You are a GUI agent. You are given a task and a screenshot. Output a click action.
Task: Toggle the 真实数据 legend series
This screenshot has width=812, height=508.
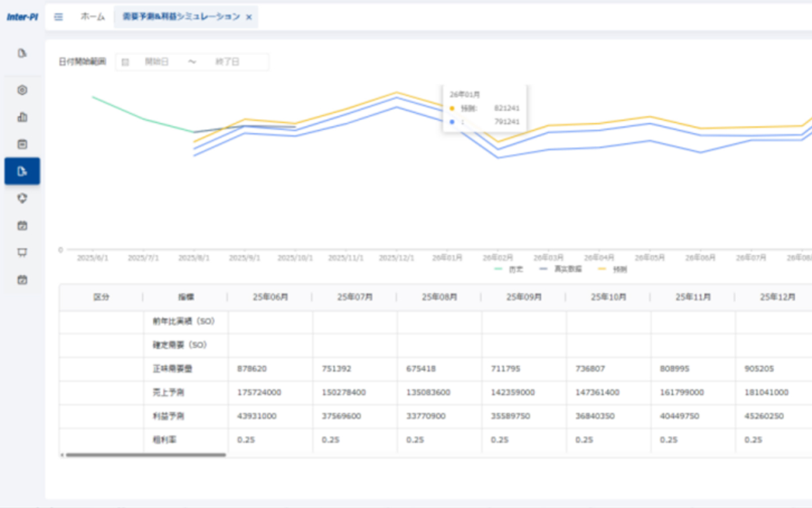coord(560,269)
